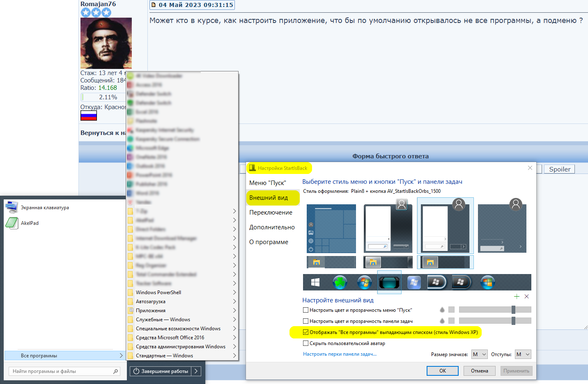
Task: Select the Windows 10 tile-style menu thumbnail
Action: (x=331, y=229)
